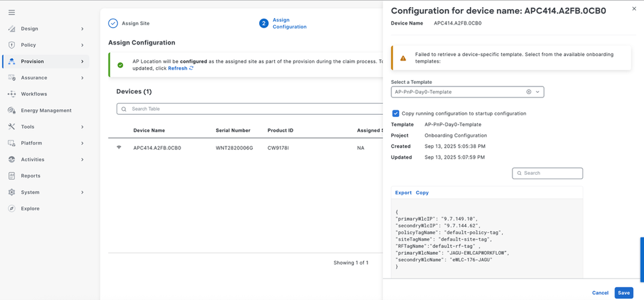Click the Device Name column header
Screen dimensions: 644x300
pos(149,131)
